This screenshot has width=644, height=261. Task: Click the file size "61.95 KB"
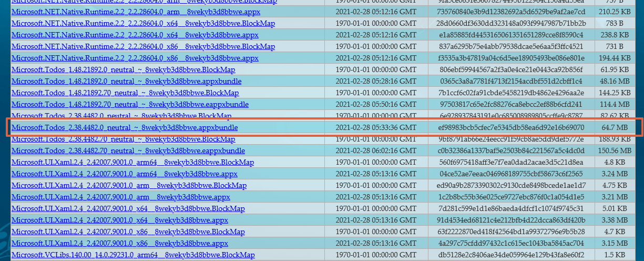tap(614, 69)
